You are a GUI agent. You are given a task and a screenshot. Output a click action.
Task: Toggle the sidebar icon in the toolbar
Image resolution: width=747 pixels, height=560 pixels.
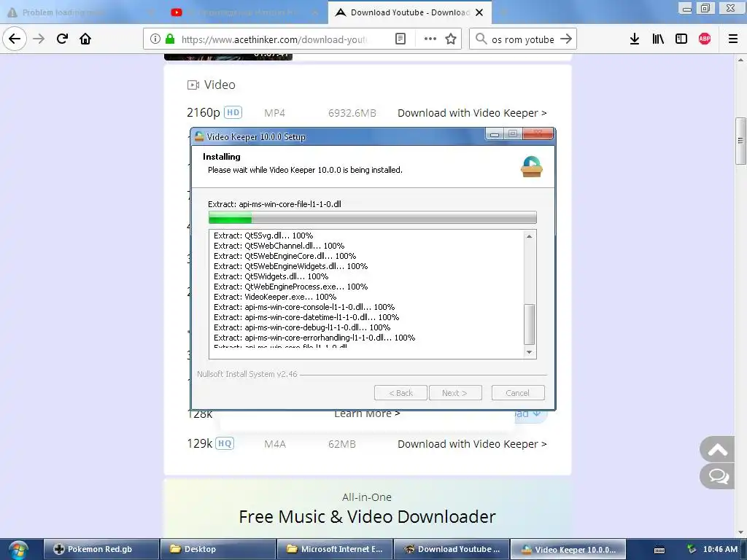pos(681,39)
